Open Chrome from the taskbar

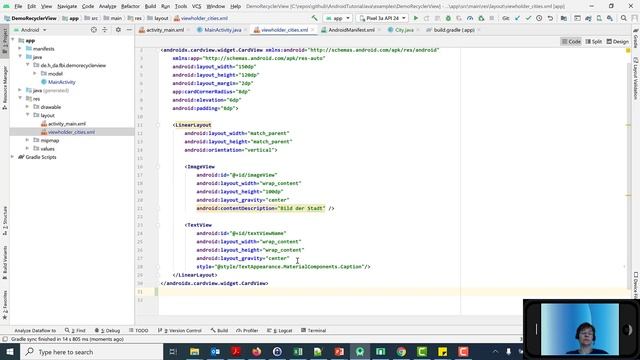[x=401, y=352]
